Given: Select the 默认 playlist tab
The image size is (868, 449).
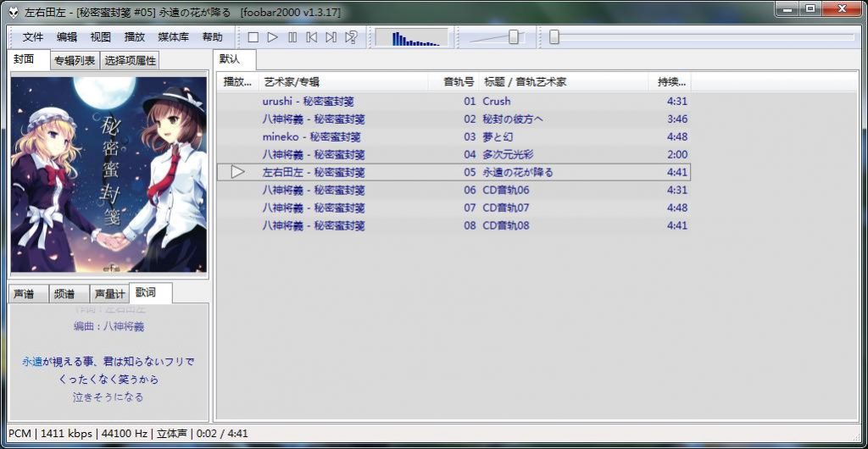Looking at the screenshot, I should 234,59.
